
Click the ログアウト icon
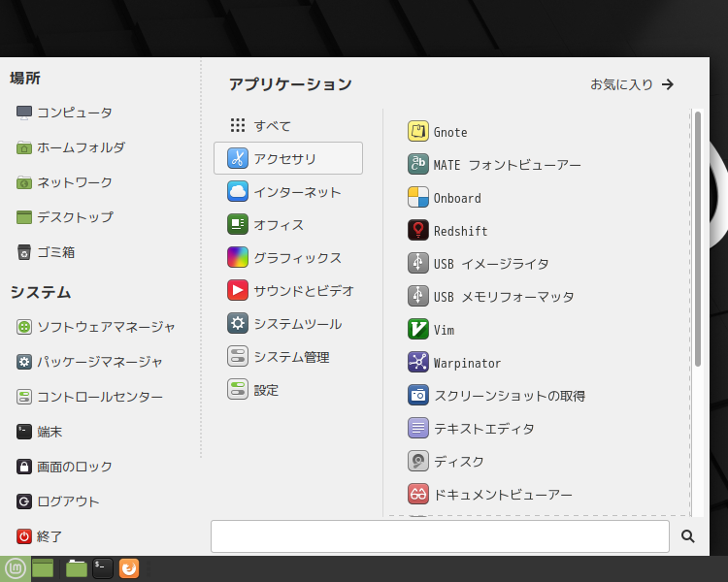point(24,501)
